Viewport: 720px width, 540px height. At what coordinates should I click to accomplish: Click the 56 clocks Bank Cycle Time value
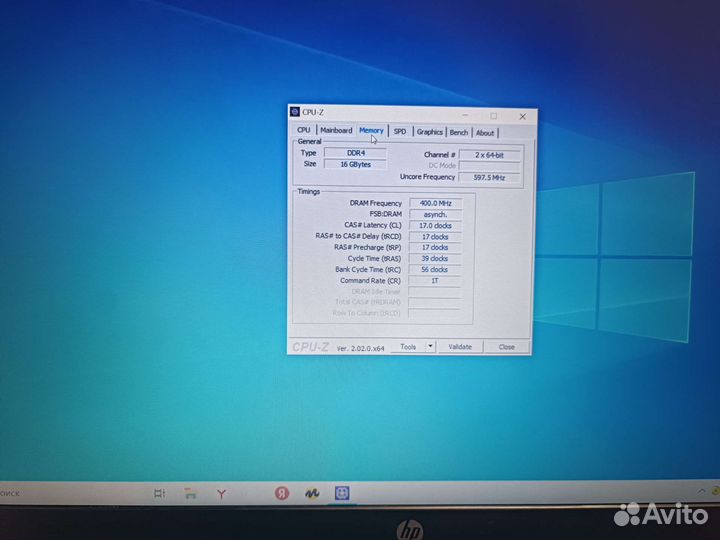coord(434,270)
